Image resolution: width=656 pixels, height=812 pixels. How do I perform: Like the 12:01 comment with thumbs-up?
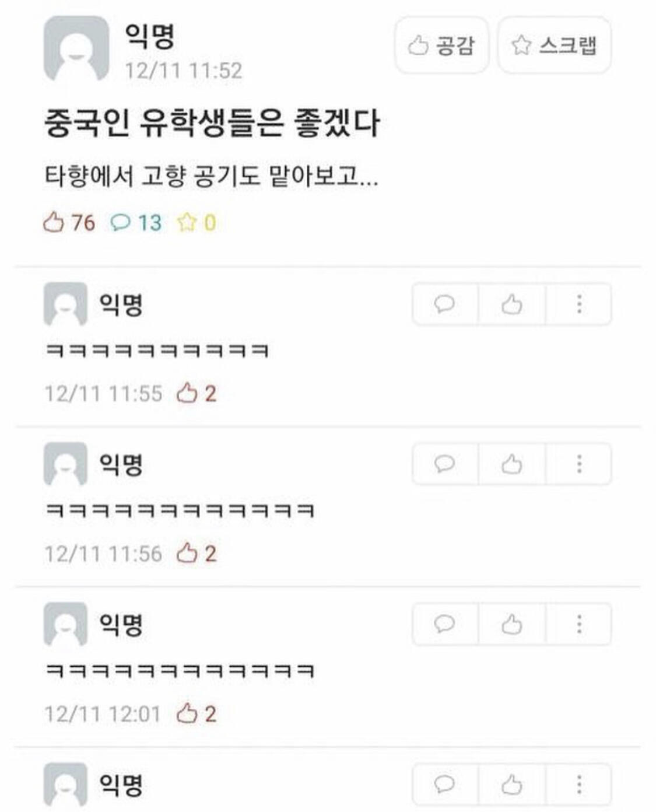(x=512, y=624)
